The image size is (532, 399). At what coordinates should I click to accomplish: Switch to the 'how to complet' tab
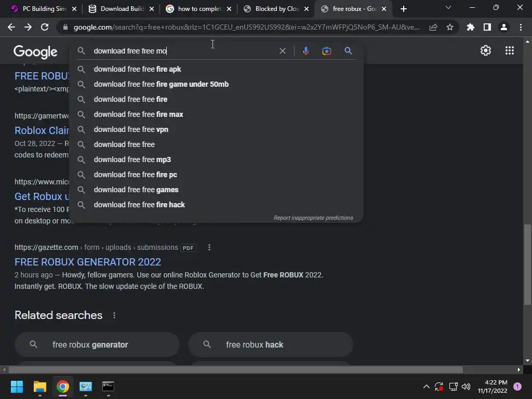pos(198,9)
